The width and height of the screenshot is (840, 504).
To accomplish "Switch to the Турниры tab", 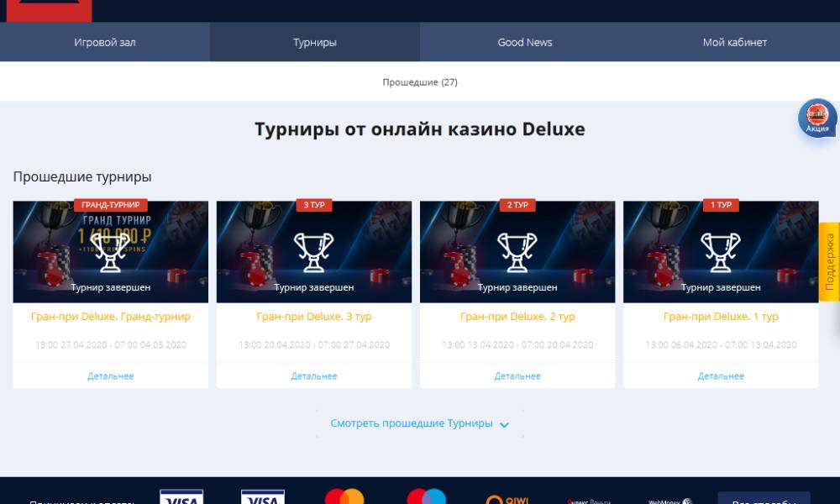I will pyautogui.click(x=315, y=42).
